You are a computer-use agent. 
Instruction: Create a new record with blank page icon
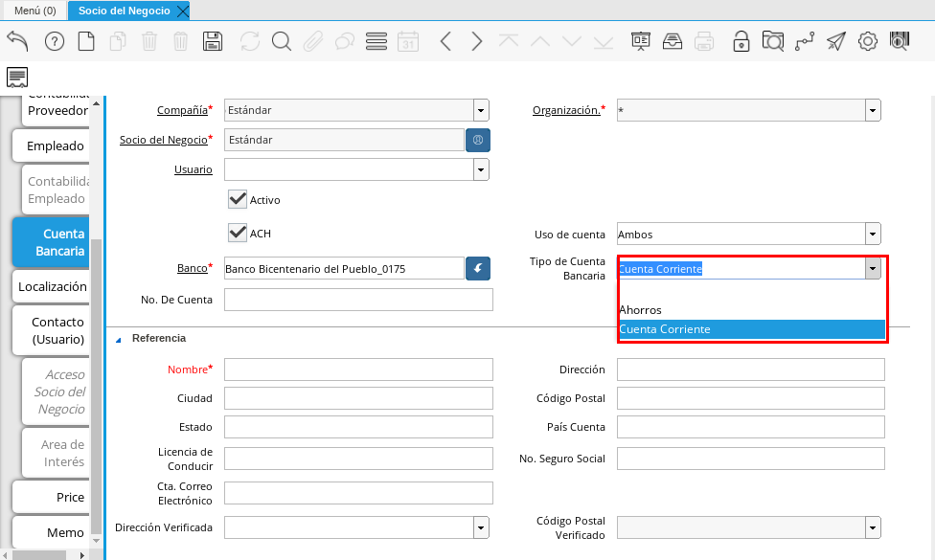(86, 41)
